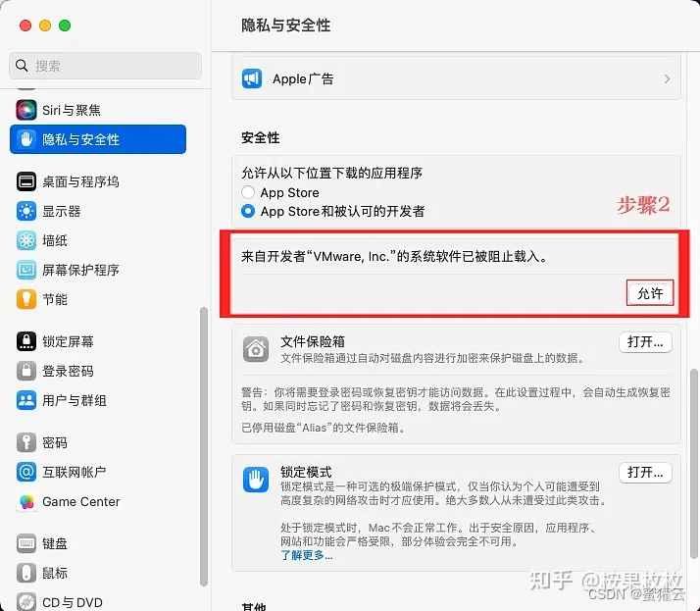Click the sidebar vertical scrollbar
700x611 pixels.
(204, 445)
